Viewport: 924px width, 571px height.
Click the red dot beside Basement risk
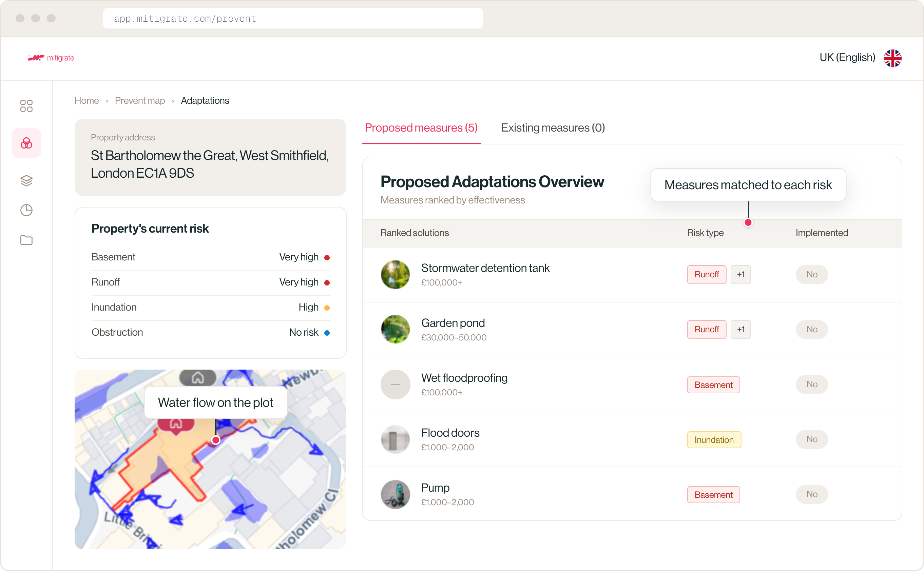pyautogui.click(x=327, y=258)
